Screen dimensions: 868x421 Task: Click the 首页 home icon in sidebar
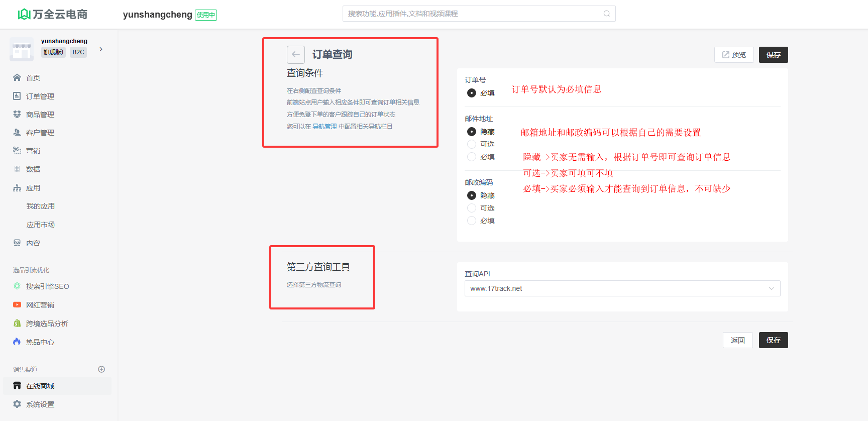[x=17, y=77]
